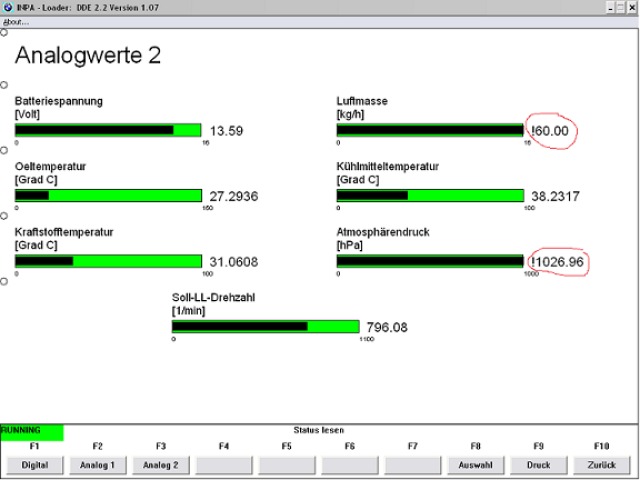Click the Soll-LL-Drehzahl gauge bar
The height and width of the screenshot is (480, 640).
pyautogui.click(x=265, y=327)
